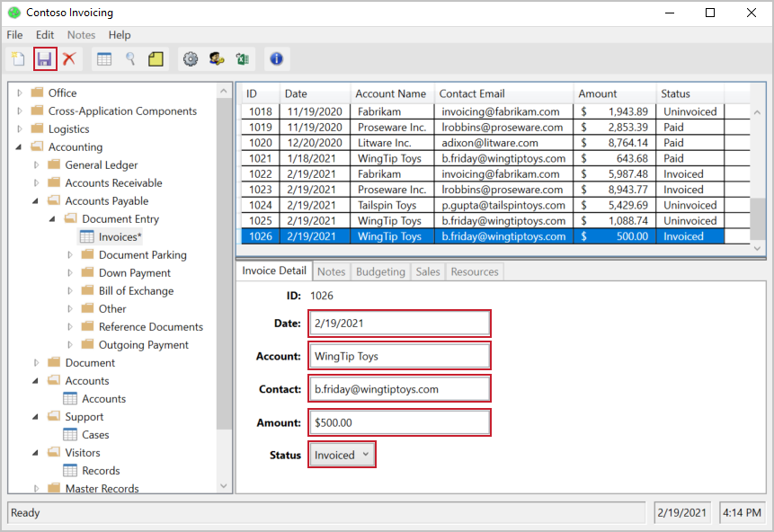Click the Document folder label in tree

coord(90,363)
